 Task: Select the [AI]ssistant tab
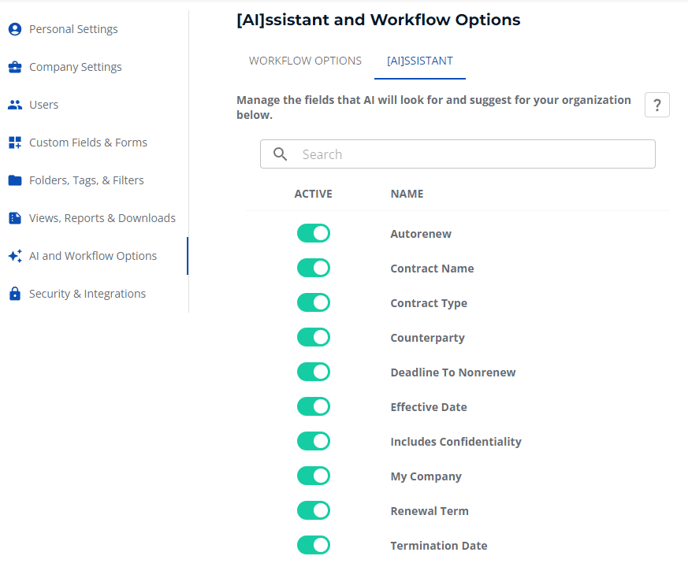pos(419,61)
